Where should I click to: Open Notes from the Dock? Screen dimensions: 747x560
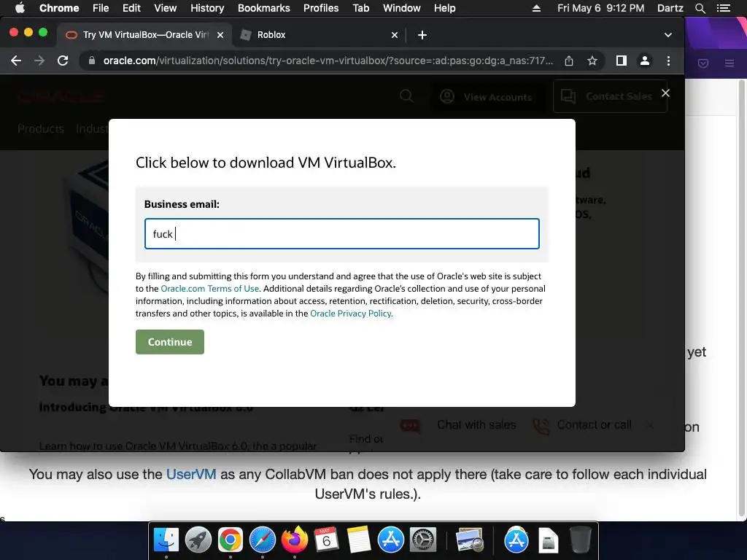358,540
